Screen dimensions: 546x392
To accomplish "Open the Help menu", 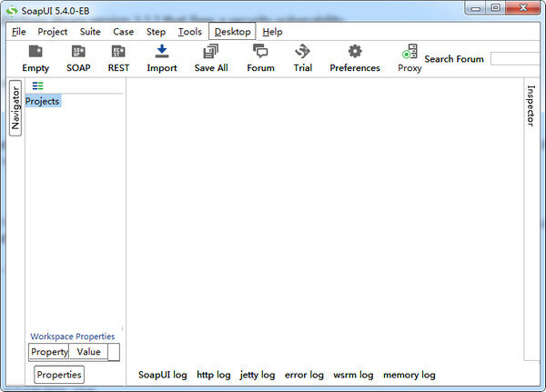I will (272, 32).
